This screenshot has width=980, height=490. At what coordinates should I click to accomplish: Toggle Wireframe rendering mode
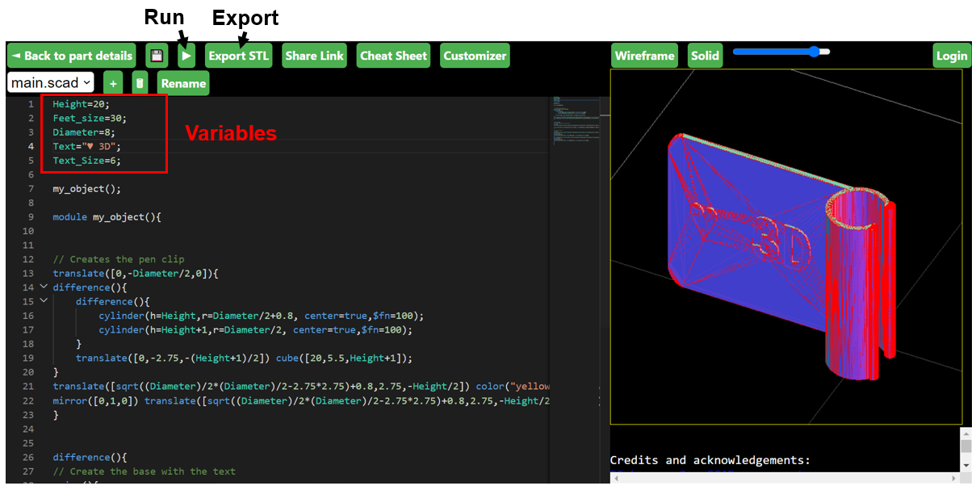coord(644,56)
